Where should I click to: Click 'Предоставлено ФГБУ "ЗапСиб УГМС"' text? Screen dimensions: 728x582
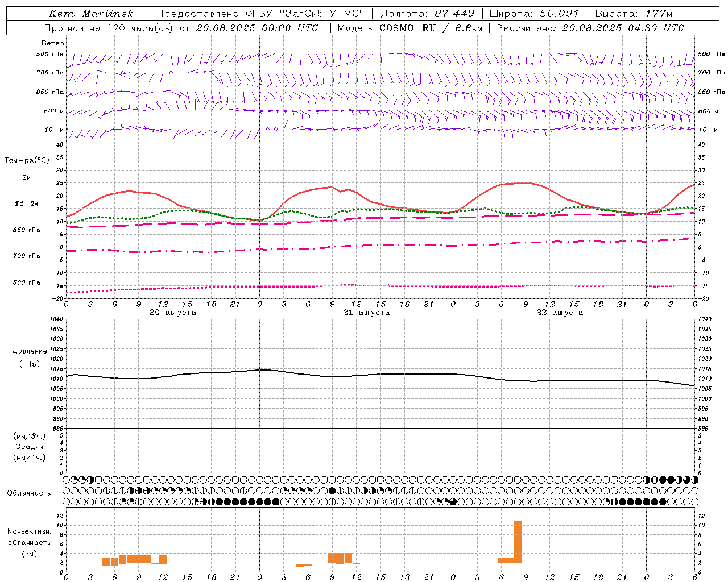coord(260,14)
